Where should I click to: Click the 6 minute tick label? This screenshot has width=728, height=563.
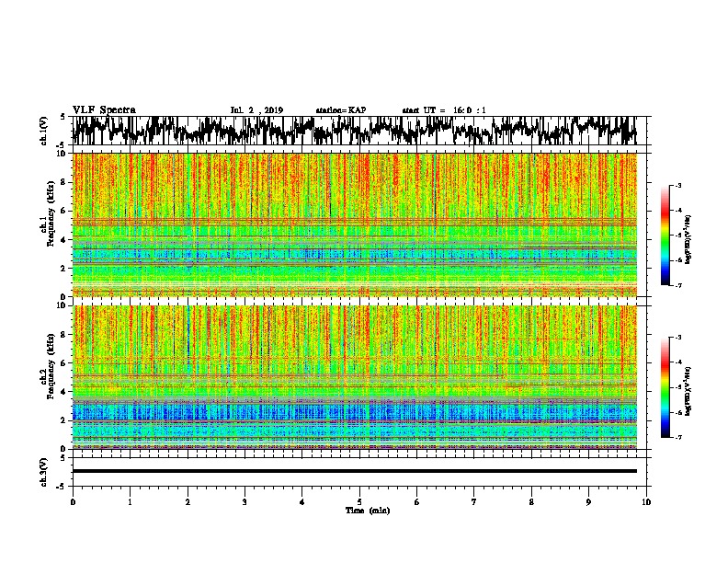click(x=417, y=502)
